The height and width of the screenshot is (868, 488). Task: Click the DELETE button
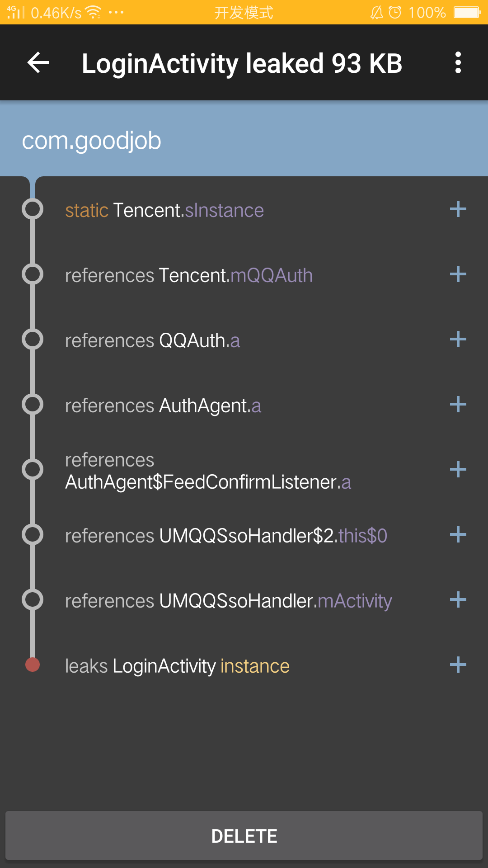click(x=244, y=836)
